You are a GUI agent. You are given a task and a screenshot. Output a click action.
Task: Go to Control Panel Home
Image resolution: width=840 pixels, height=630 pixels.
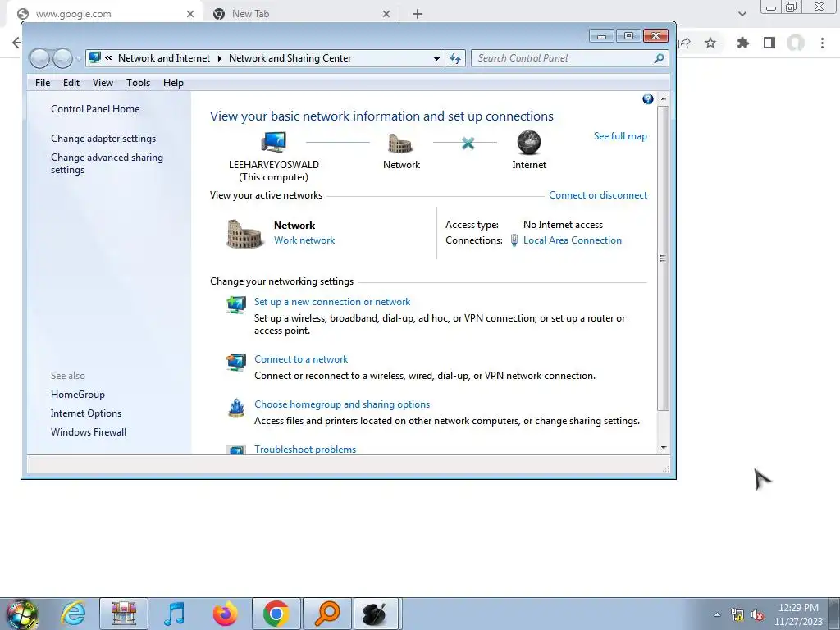pyautogui.click(x=95, y=109)
